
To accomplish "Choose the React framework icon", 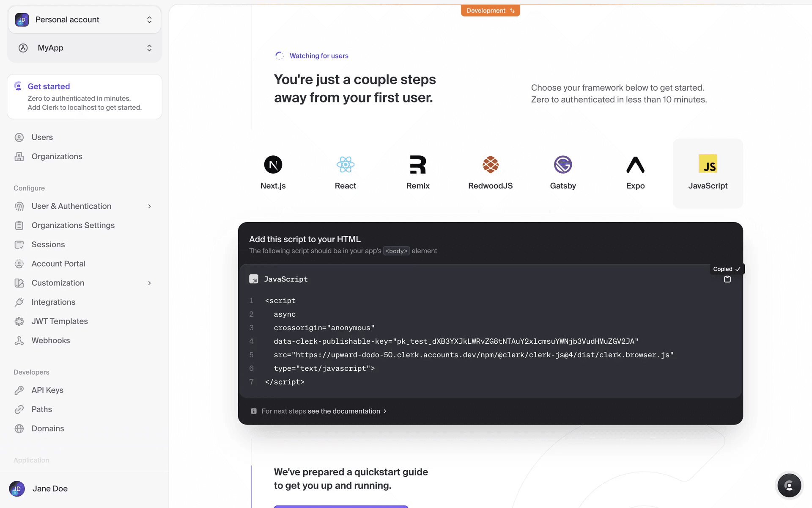I will 345,165.
